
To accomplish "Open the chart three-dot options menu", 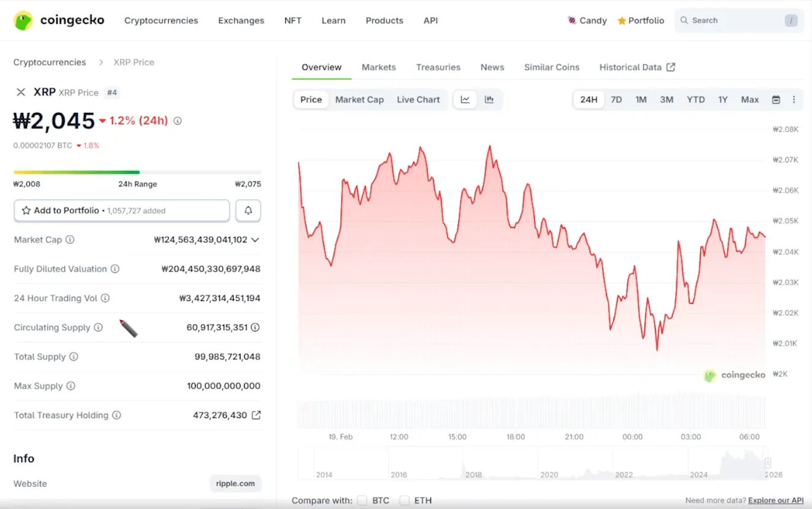I will click(794, 99).
